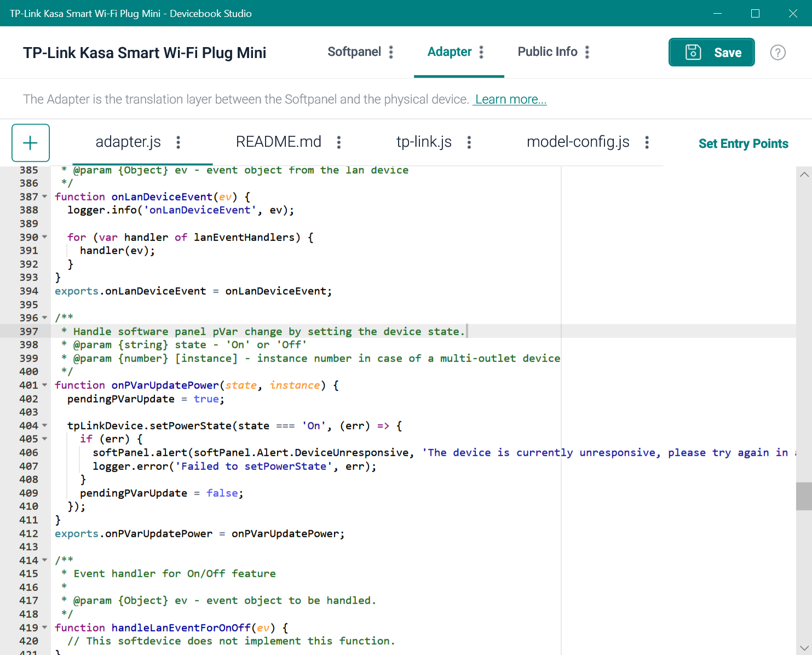Open the adapter.js file options menu
The height and width of the screenshot is (655, 812).
(x=178, y=142)
